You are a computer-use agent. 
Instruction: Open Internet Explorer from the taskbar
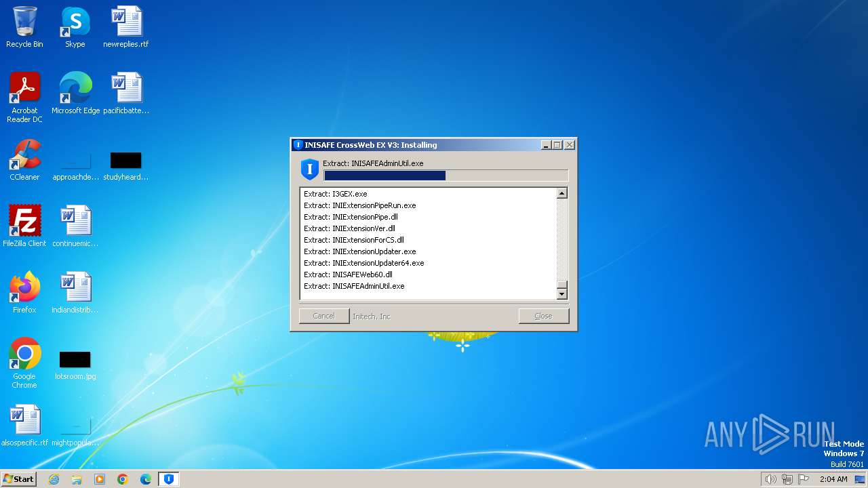click(54, 479)
